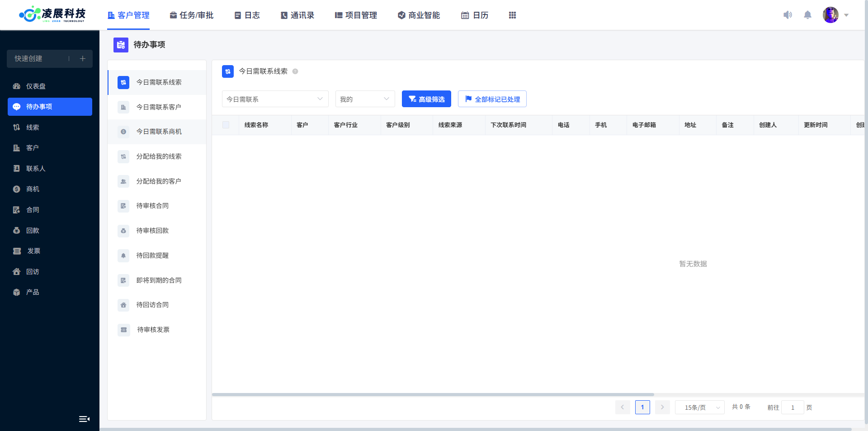Viewport: 868px width, 431px height.
Task: Click the speaker announcement icon
Action: click(x=788, y=15)
